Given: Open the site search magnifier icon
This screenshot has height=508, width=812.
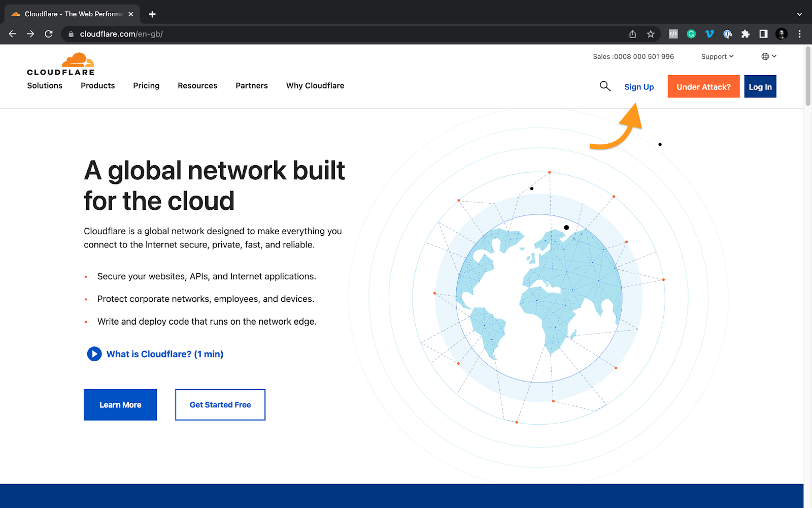Looking at the screenshot, I should click(605, 86).
